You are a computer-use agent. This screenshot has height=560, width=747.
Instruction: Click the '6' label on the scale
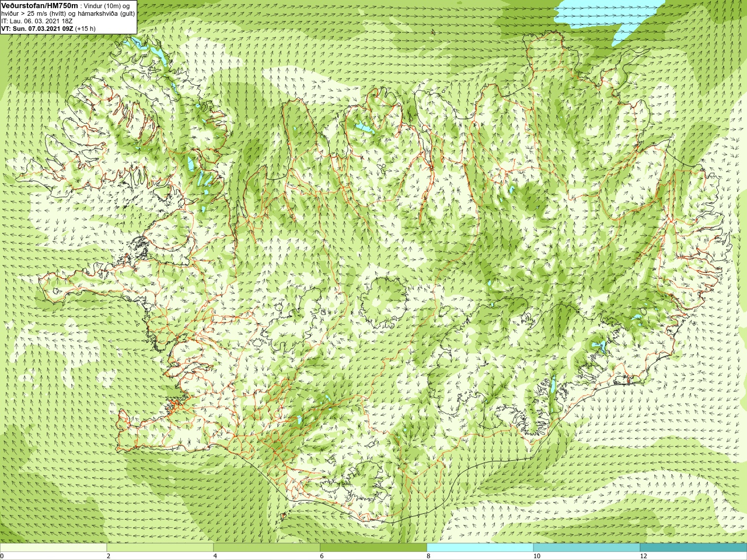(322, 556)
